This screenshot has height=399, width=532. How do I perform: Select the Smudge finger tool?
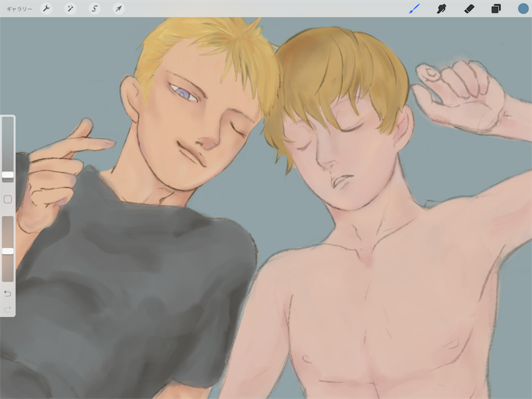coord(442,9)
